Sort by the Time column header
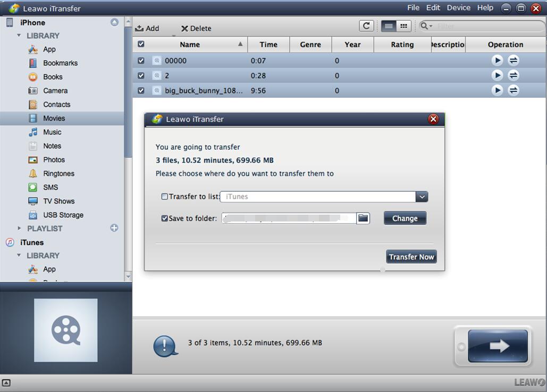The height and width of the screenshot is (392, 547). tap(268, 44)
